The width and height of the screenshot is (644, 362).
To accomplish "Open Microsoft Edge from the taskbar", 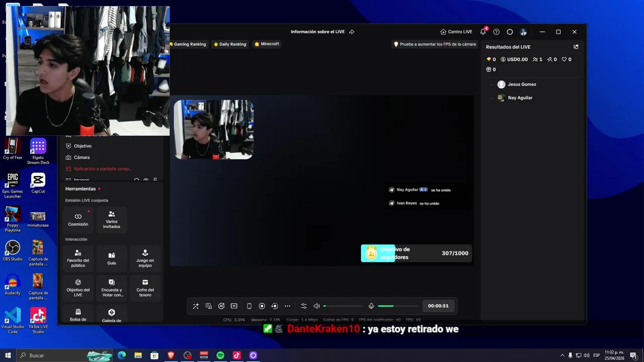I will 122,355.
